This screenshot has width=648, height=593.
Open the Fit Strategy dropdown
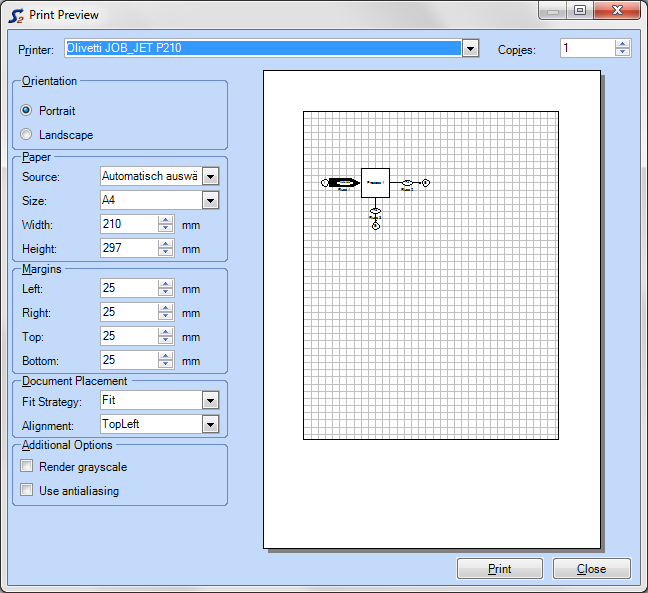point(210,400)
